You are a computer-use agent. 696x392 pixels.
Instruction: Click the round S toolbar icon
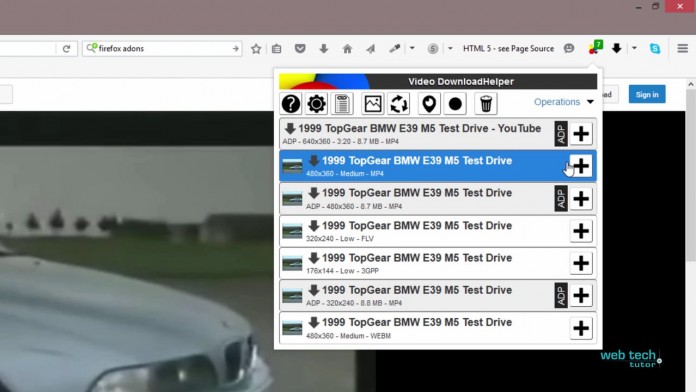click(x=433, y=49)
